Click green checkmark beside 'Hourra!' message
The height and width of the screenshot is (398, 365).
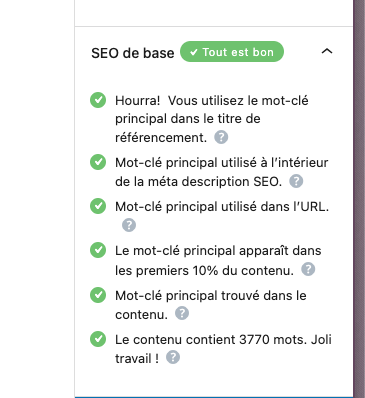coord(98,100)
